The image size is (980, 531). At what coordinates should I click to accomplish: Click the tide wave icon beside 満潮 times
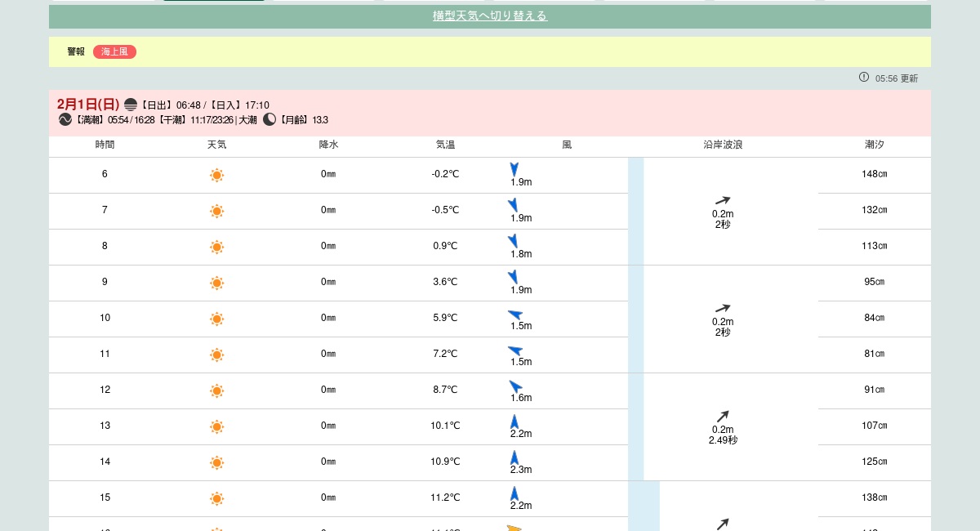[65, 118]
